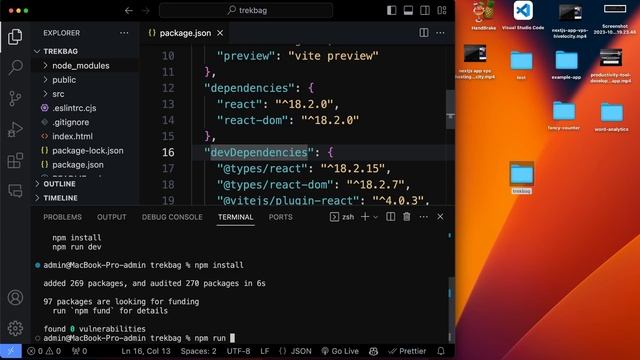Open the Customize Layout icon
The height and width of the screenshot is (360, 640).
442,10
